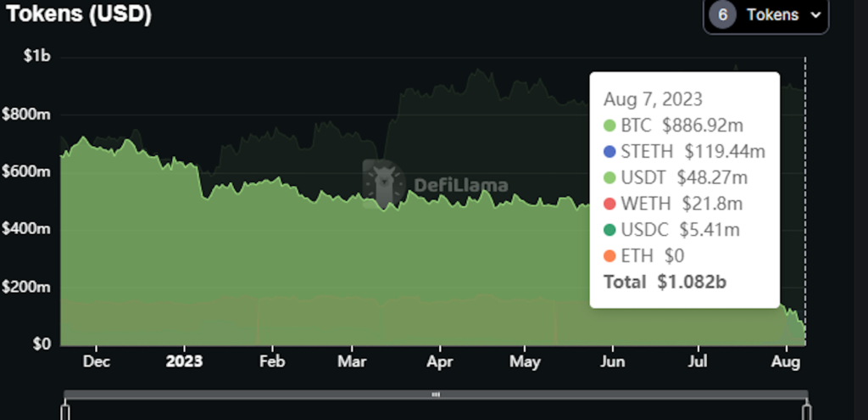Click the '$1b' y-axis label
This screenshot has width=868, height=420.
tap(37, 57)
